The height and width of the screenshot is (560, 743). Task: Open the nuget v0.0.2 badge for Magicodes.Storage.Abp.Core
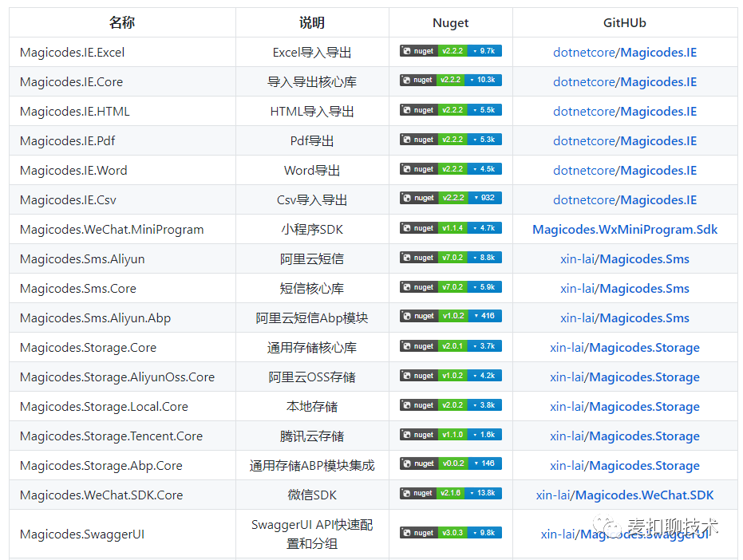click(x=451, y=463)
